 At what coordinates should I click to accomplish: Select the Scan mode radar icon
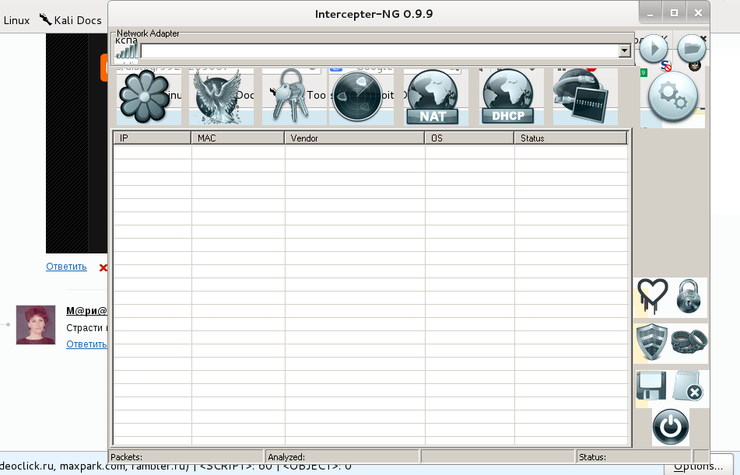pos(358,97)
